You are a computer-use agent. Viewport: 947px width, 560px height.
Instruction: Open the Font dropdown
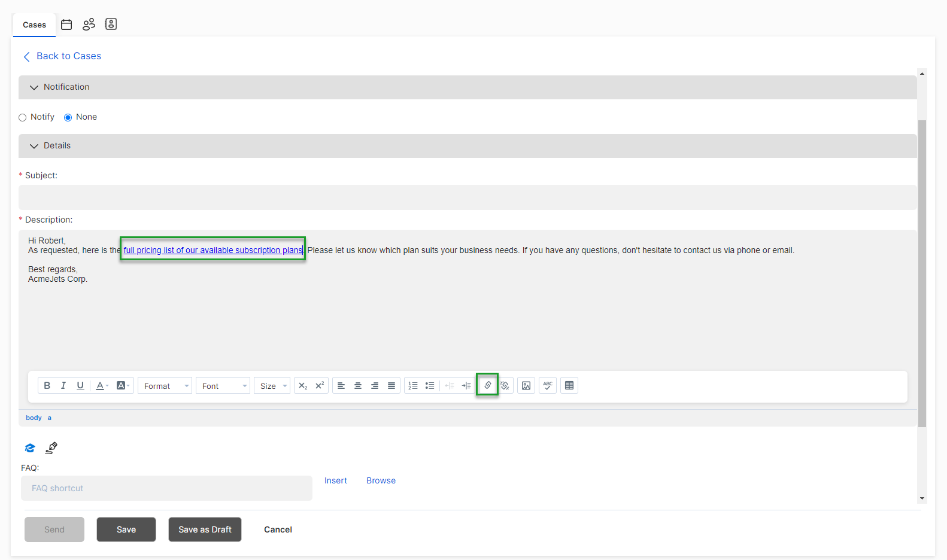tap(223, 386)
